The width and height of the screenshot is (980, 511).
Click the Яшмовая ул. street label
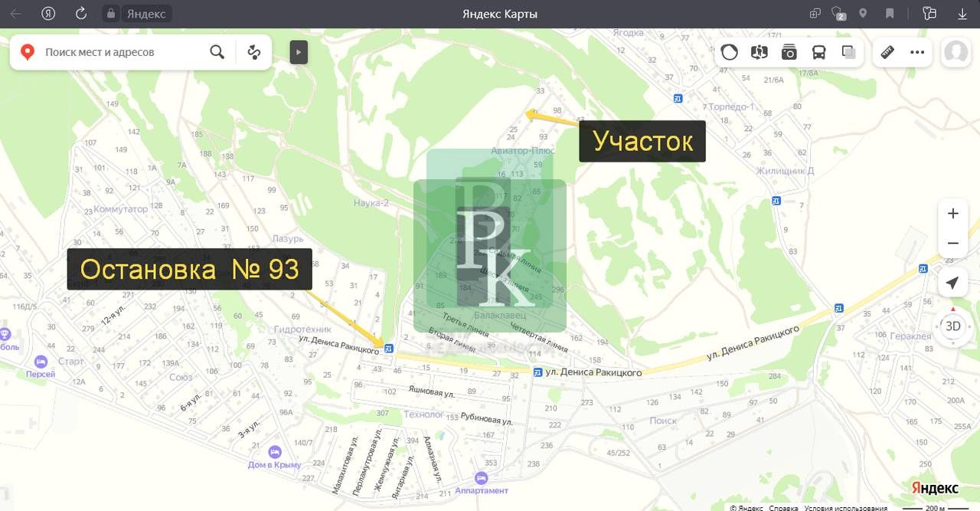pos(432,391)
